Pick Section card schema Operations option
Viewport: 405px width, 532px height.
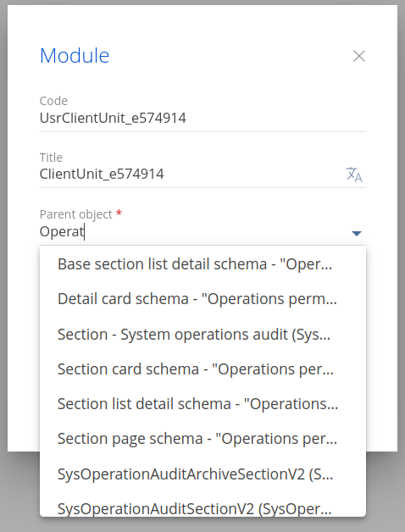tap(203, 369)
